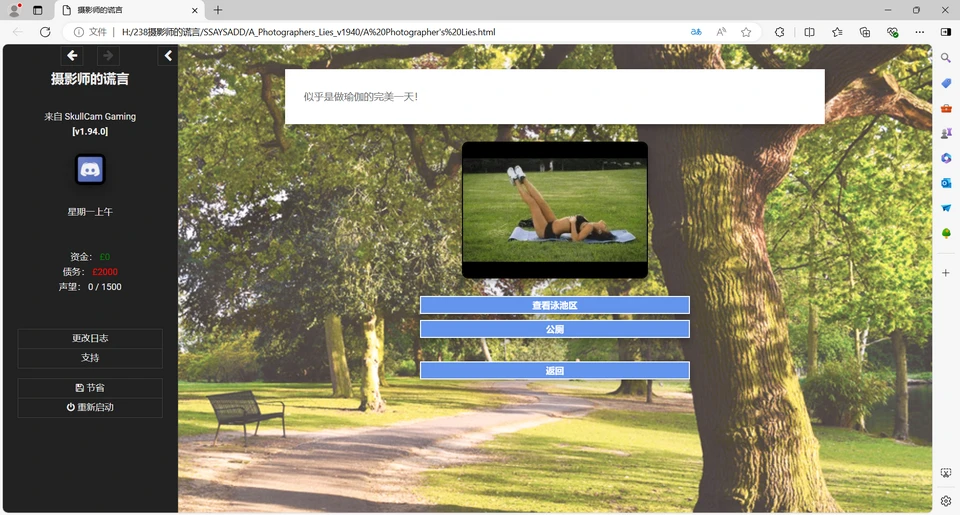Refresh the page with the reload icon
Viewport: 960px width, 515px height.
click(x=45, y=32)
